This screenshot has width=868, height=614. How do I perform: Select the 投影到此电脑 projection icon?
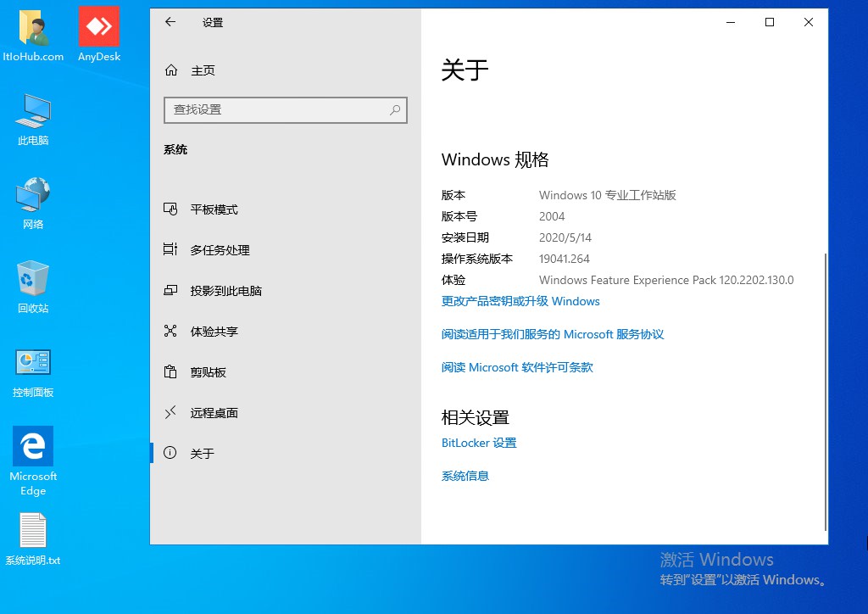coord(170,291)
